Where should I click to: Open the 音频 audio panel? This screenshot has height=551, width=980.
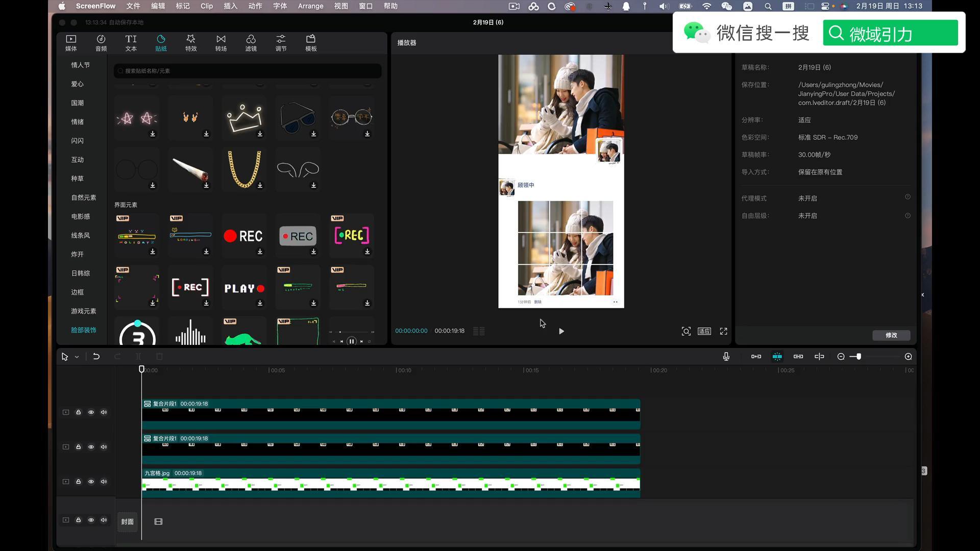(101, 43)
